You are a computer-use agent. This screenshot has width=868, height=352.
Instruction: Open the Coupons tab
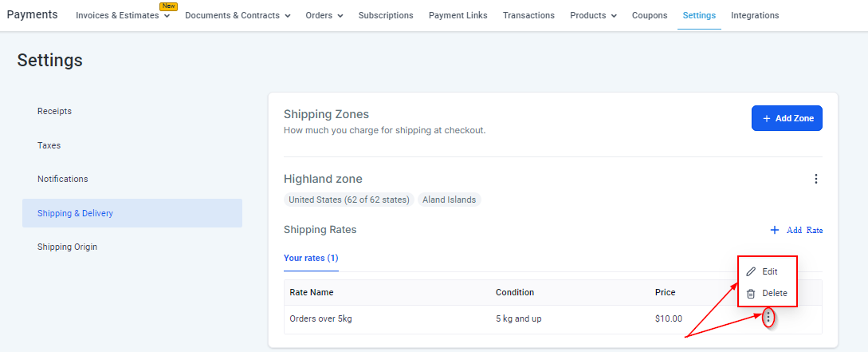coord(650,16)
